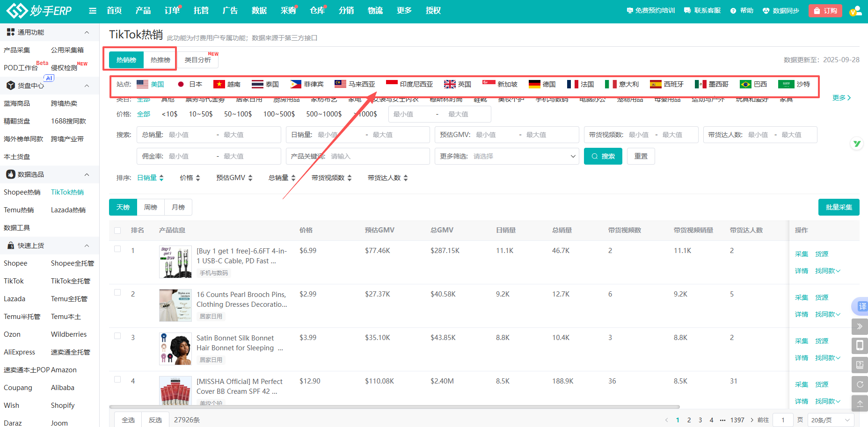Open 找同款 dropdown for rank 1 product
Screen dimensions: 868x427
828,271
